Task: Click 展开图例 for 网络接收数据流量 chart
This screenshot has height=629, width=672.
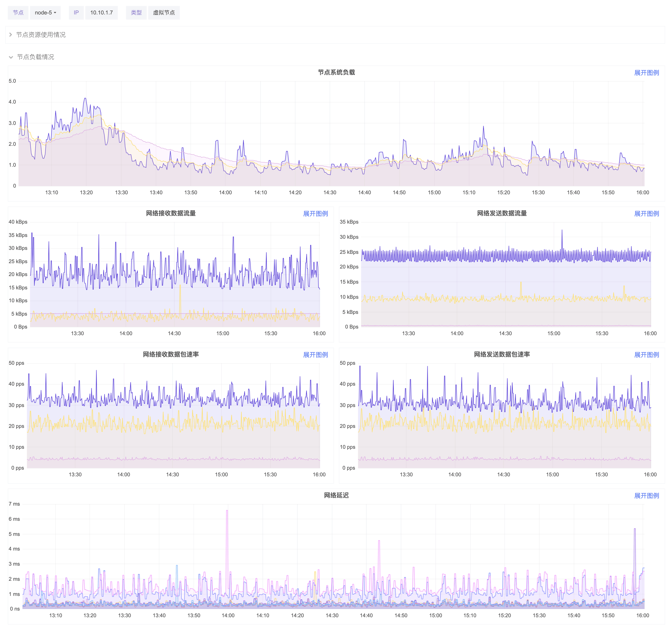Action: click(315, 214)
